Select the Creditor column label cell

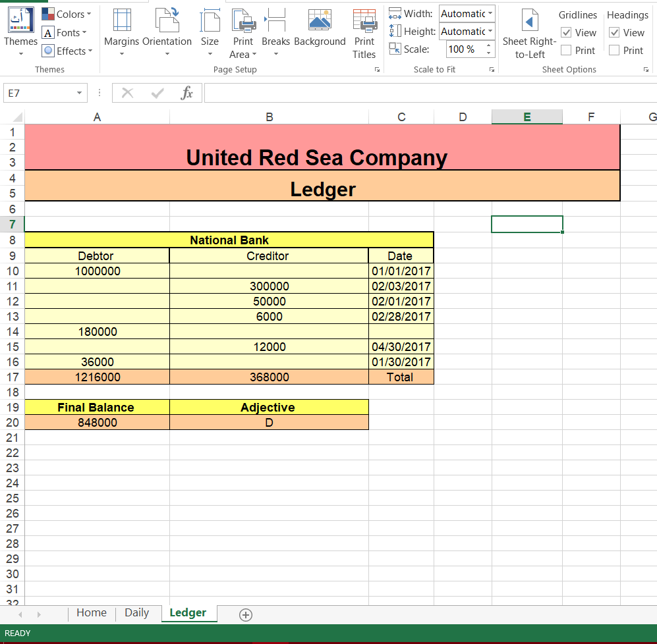(269, 255)
